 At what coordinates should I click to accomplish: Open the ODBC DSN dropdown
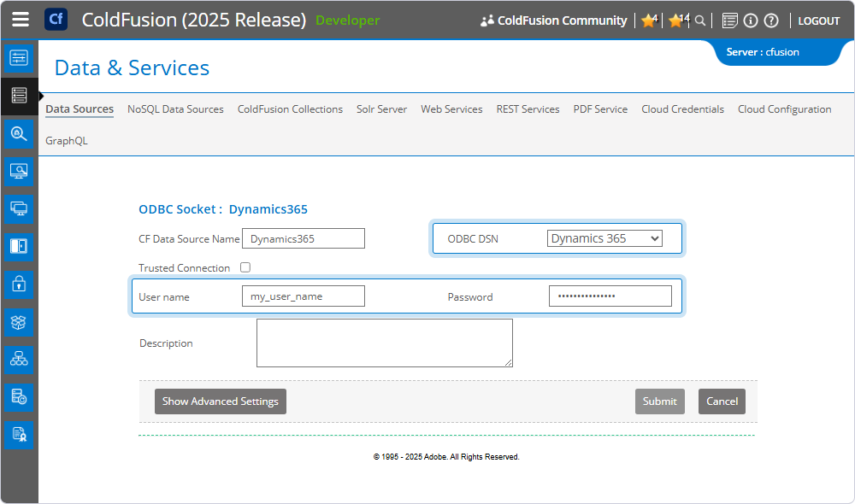pos(604,238)
